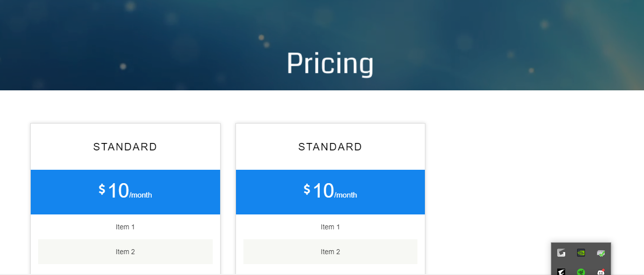Click Item 1 in the second card
The image size is (644, 275).
(330, 227)
